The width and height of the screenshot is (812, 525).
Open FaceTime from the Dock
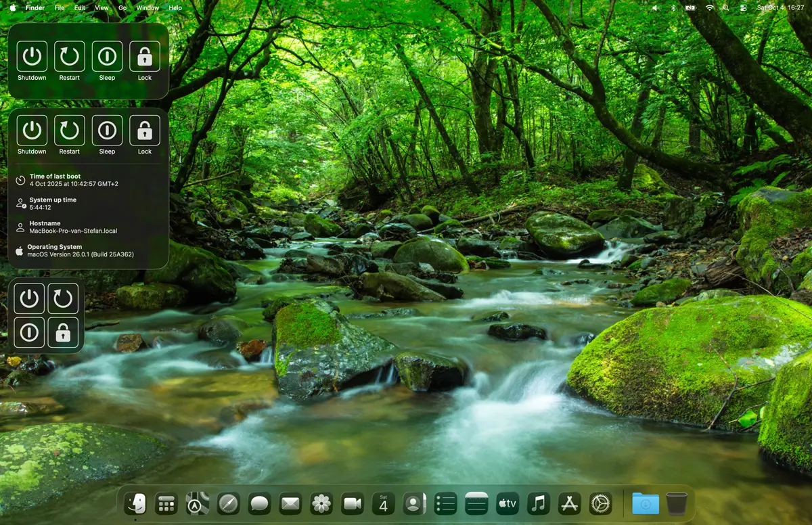(353, 503)
